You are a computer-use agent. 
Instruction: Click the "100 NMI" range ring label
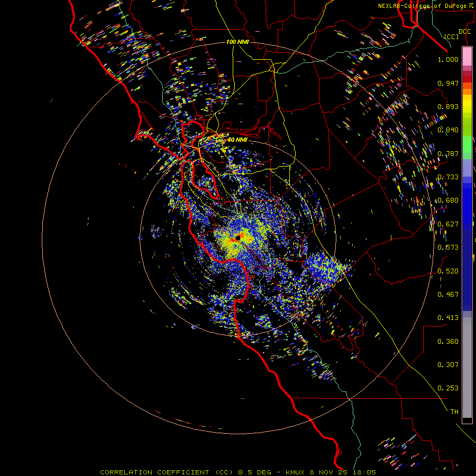coord(237,42)
